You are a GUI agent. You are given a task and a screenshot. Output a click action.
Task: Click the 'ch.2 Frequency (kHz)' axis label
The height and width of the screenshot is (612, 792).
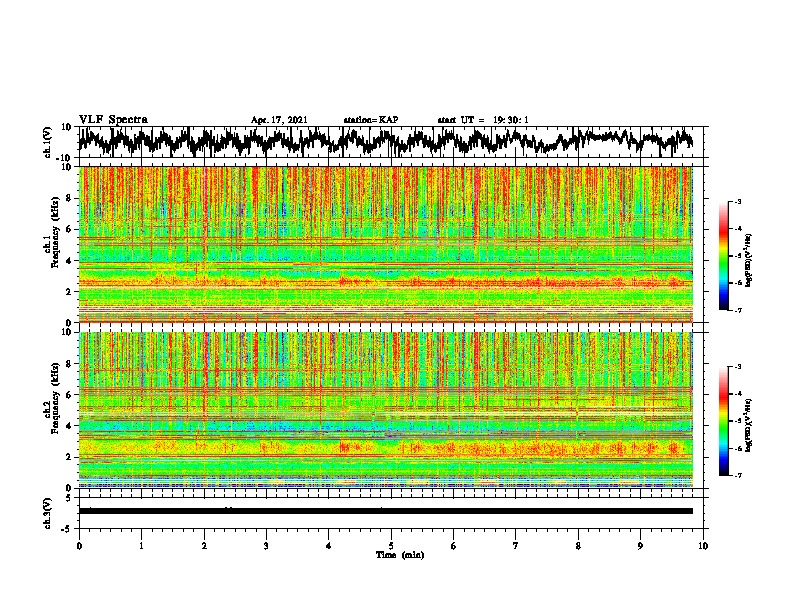[52, 397]
